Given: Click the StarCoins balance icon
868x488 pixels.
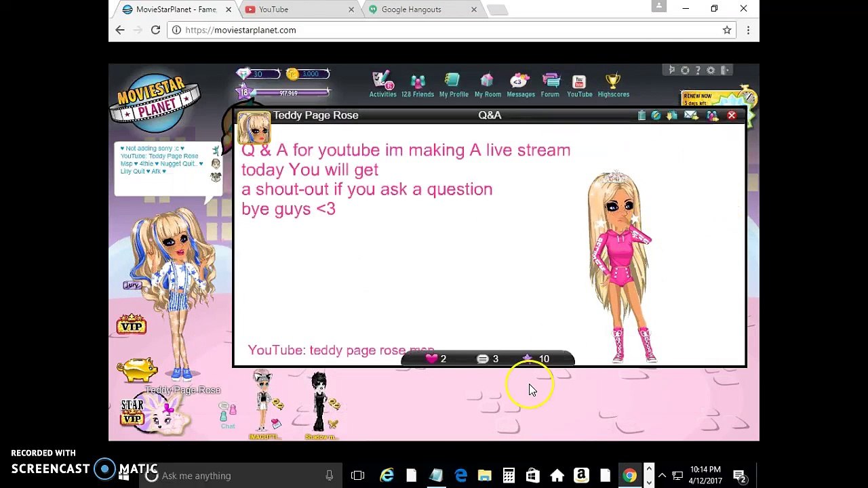Looking at the screenshot, I should coord(292,74).
